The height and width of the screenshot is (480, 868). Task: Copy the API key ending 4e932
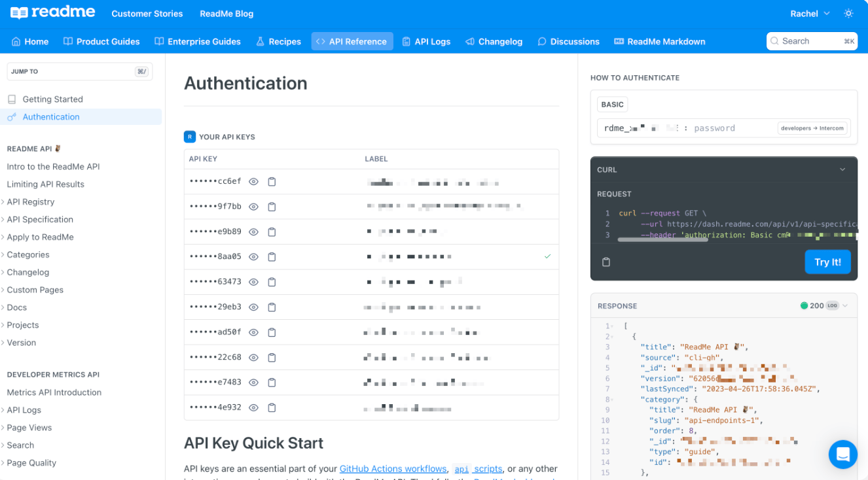pos(272,407)
